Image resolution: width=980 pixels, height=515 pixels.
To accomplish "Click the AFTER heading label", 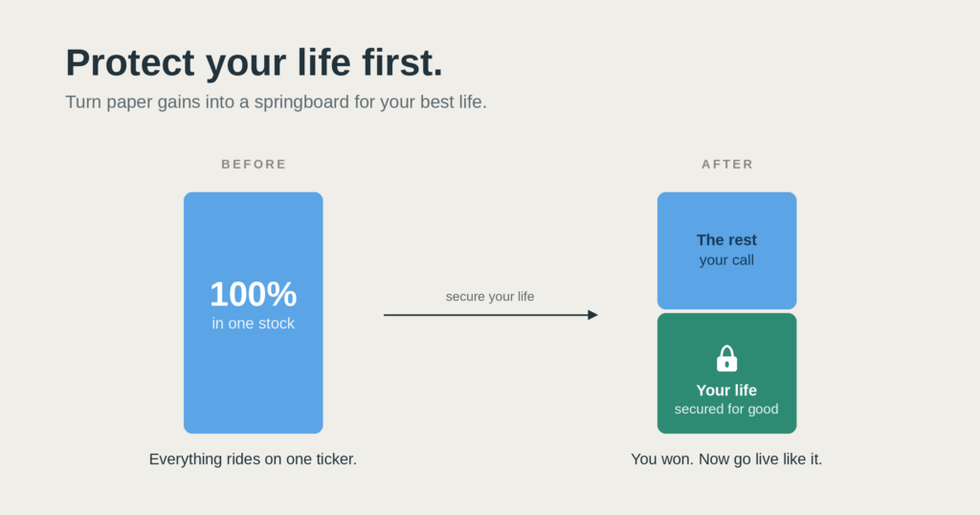I will pos(727,165).
